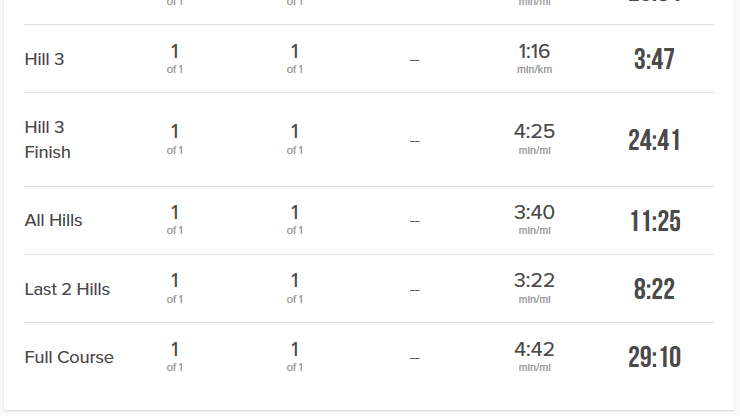Select the Hill 3 segment name
The image size is (740, 416).
tap(44, 59)
